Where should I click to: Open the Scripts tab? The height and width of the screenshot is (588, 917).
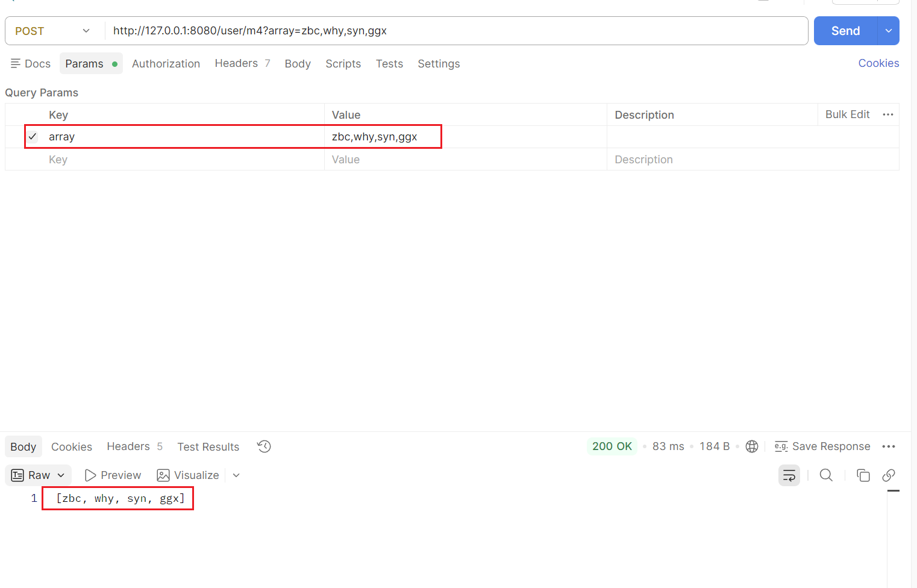pos(343,63)
